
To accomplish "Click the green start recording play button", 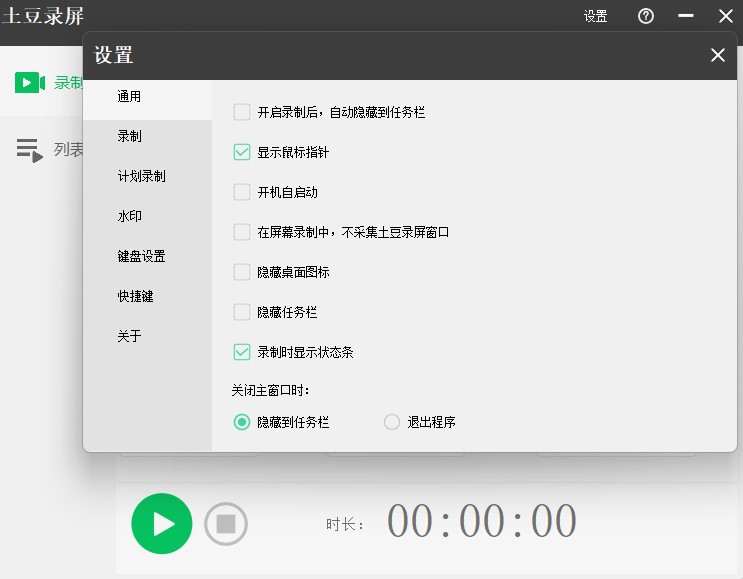I will click(162, 524).
